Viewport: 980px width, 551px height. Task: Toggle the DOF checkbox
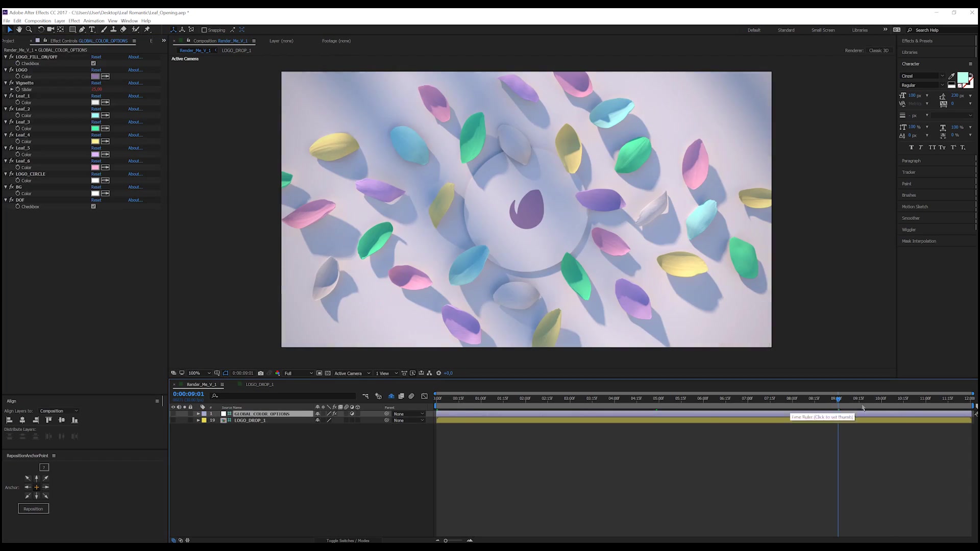(x=93, y=207)
